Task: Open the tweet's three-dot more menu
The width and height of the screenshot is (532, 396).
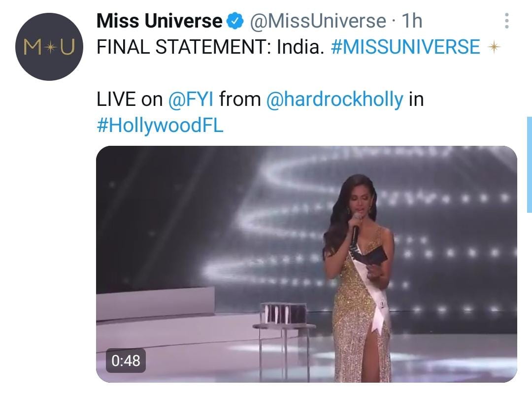Action: [506, 21]
